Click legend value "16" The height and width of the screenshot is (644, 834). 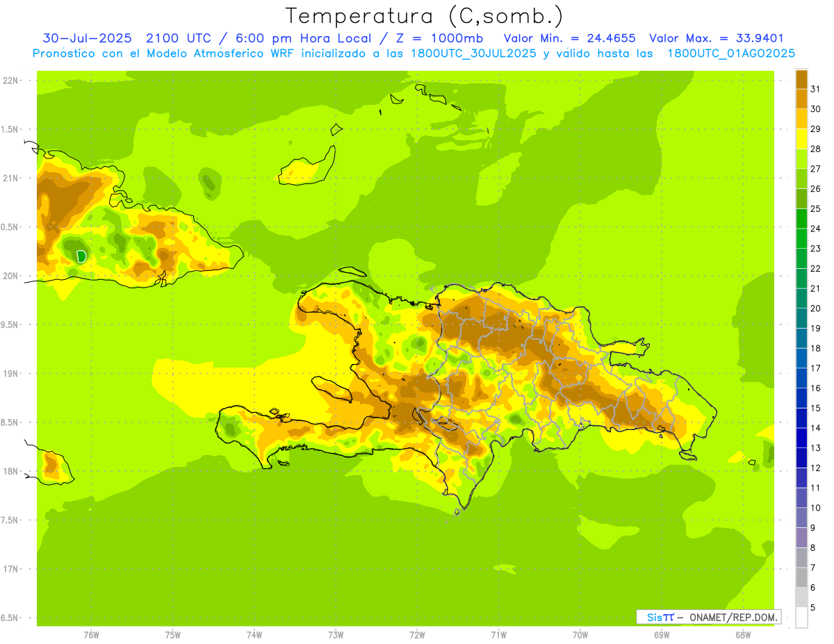click(x=816, y=388)
